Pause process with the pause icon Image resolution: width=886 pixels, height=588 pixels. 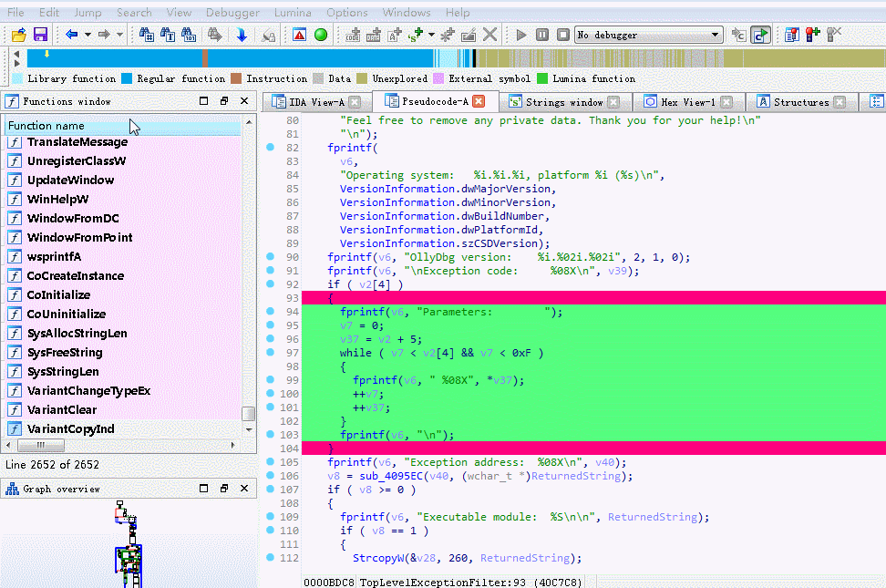(x=541, y=35)
